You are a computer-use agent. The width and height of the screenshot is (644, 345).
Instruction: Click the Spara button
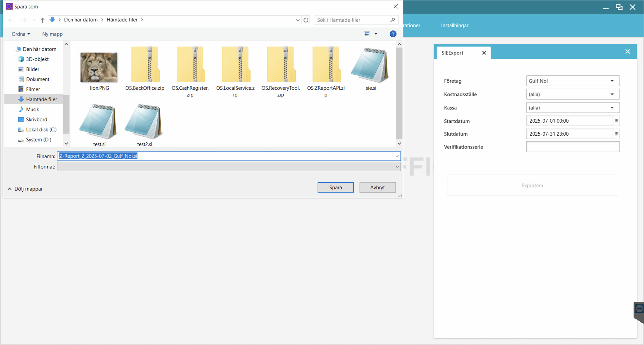[x=335, y=187]
